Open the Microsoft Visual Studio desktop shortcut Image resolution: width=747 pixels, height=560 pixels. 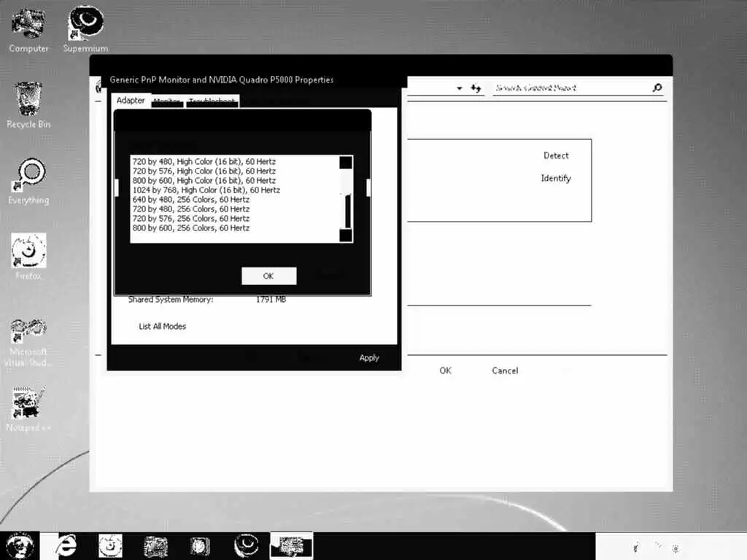[x=28, y=342]
